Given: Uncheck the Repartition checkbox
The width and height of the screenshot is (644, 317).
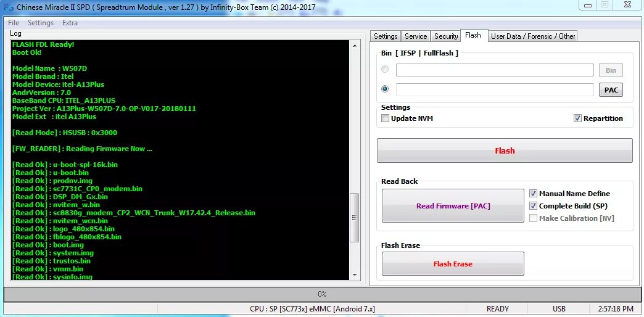Looking at the screenshot, I should [577, 118].
